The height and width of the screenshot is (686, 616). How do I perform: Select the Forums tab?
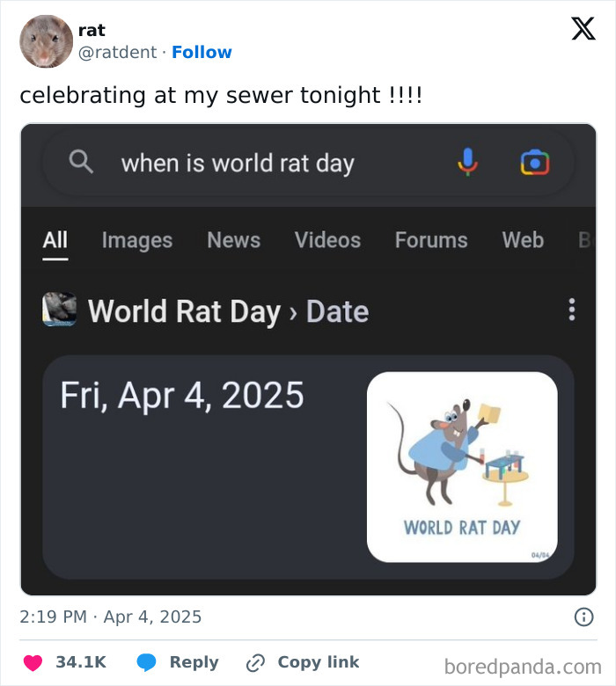(431, 240)
